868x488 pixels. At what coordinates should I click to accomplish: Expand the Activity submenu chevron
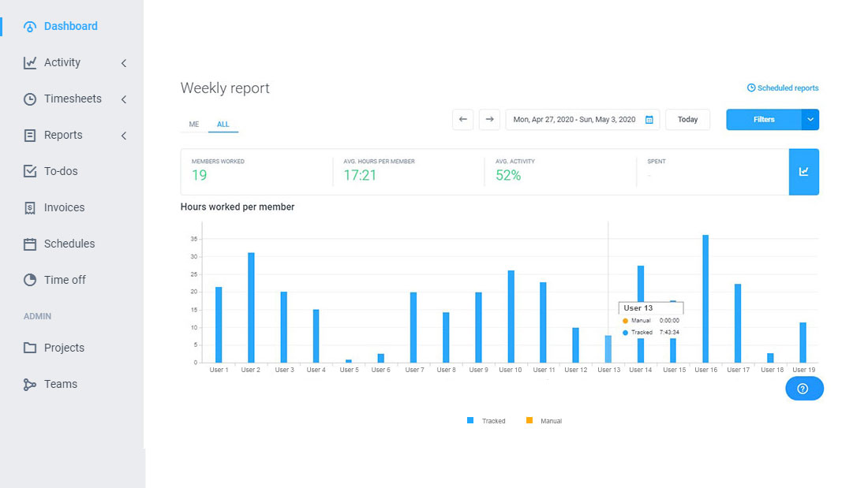[124, 63]
